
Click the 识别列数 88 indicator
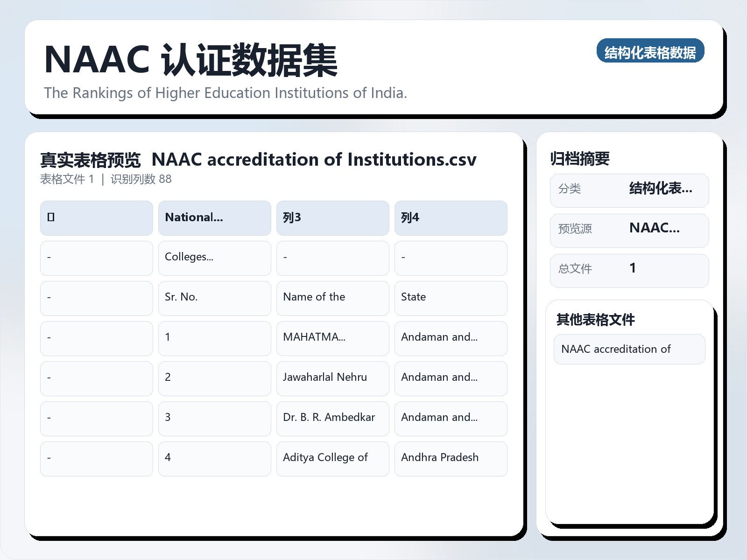(x=141, y=179)
